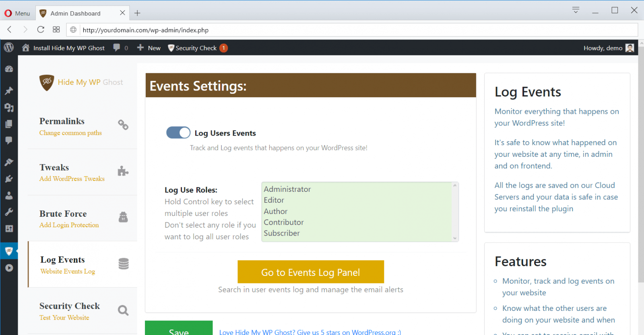Image resolution: width=644 pixels, height=335 pixels.
Task: Choose the Editor role option
Action: click(x=274, y=200)
